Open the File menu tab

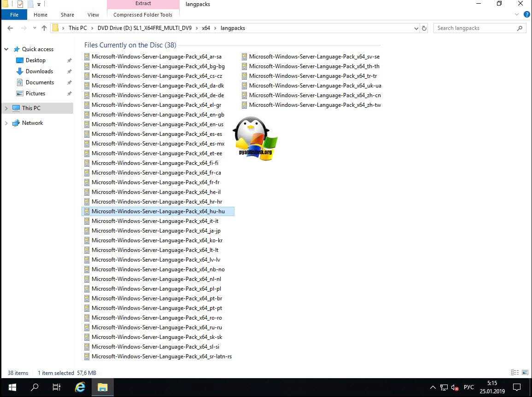(14, 15)
